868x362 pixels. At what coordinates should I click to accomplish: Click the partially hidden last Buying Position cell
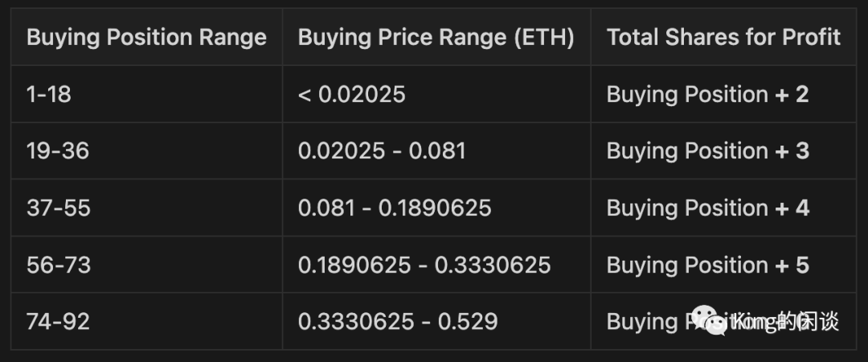click(723, 322)
